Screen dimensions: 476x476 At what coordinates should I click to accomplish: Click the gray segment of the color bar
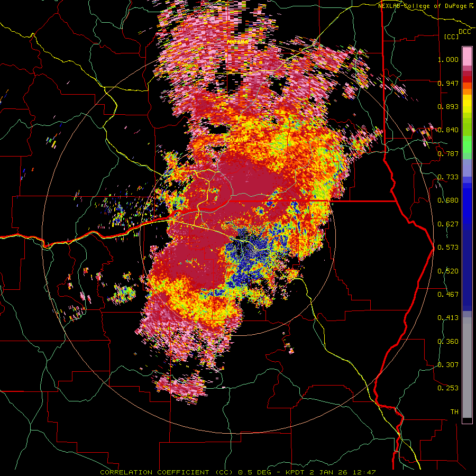467,368
